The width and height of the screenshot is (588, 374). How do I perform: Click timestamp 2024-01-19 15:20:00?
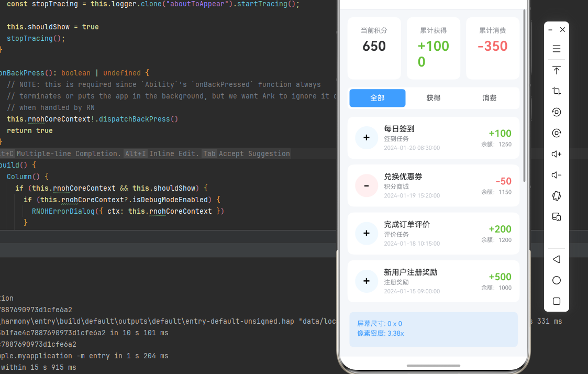[x=412, y=195]
